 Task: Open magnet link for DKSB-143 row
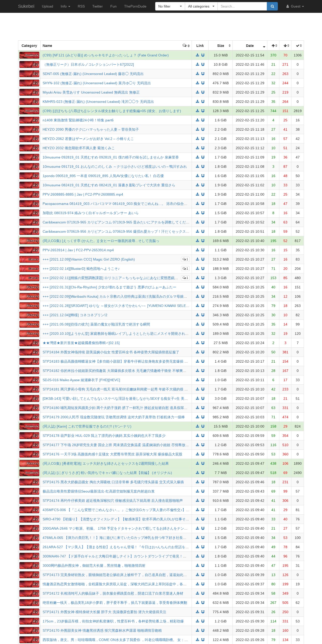coord(203,398)
